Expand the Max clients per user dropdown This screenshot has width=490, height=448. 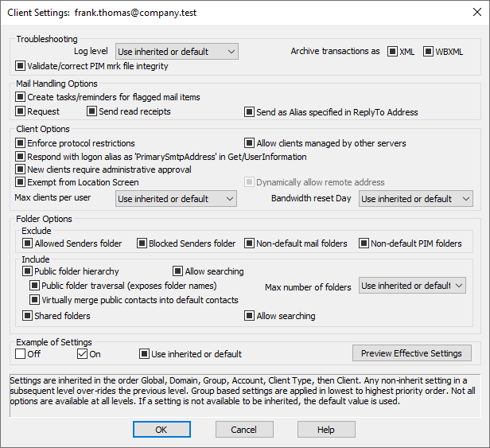click(176, 199)
